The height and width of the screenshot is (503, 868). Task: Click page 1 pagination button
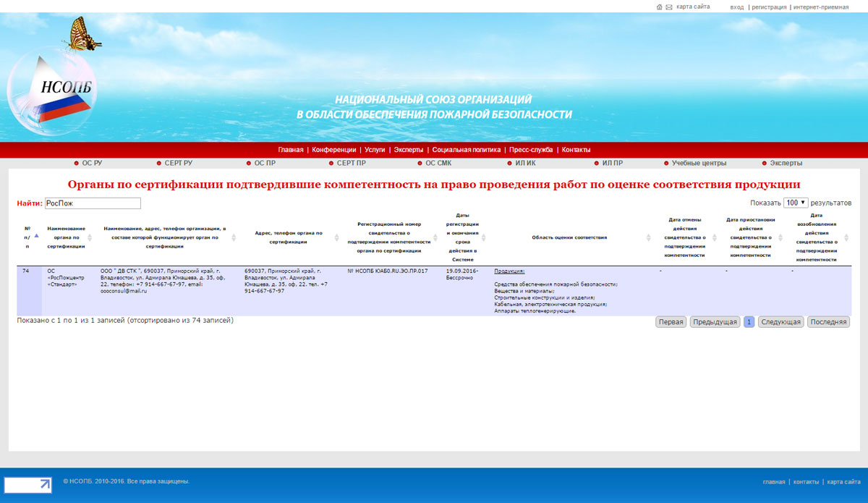749,322
